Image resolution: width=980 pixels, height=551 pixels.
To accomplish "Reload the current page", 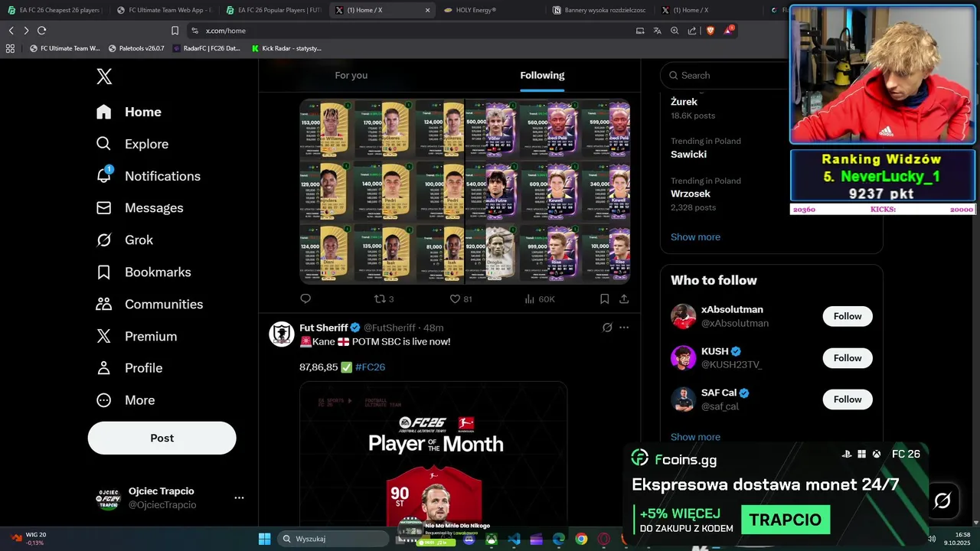I will coord(41,31).
